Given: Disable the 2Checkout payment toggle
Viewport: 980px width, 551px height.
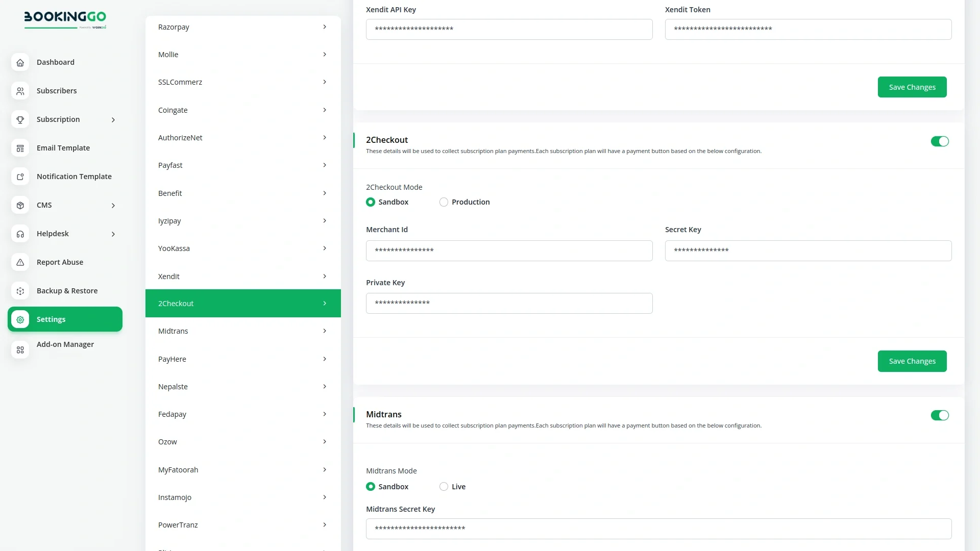Looking at the screenshot, I should coord(939,141).
